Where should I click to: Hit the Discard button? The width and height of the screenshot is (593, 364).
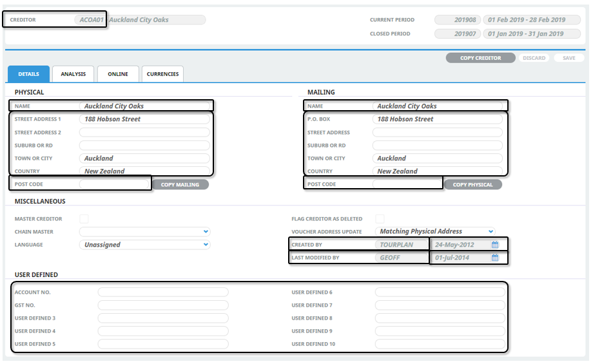[534, 58]
